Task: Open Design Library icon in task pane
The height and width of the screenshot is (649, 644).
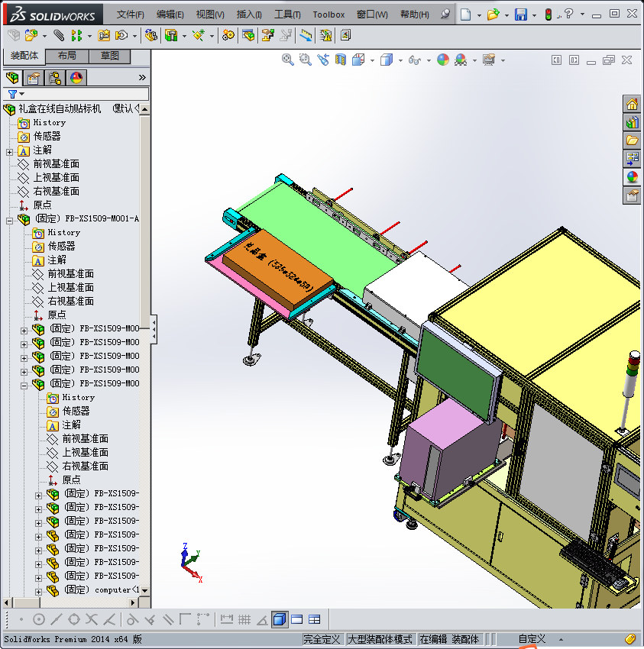Action: [x=632, y=122]
